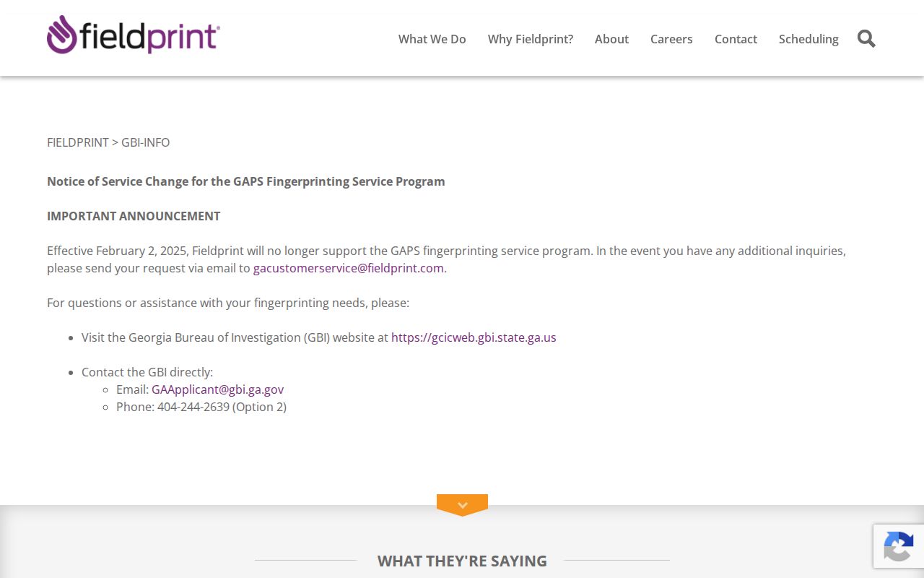This screenshot has width=924, height=578.
Task: Open the gcicweb.gbi.state.ga.us link
Action: tap(474, 337)
